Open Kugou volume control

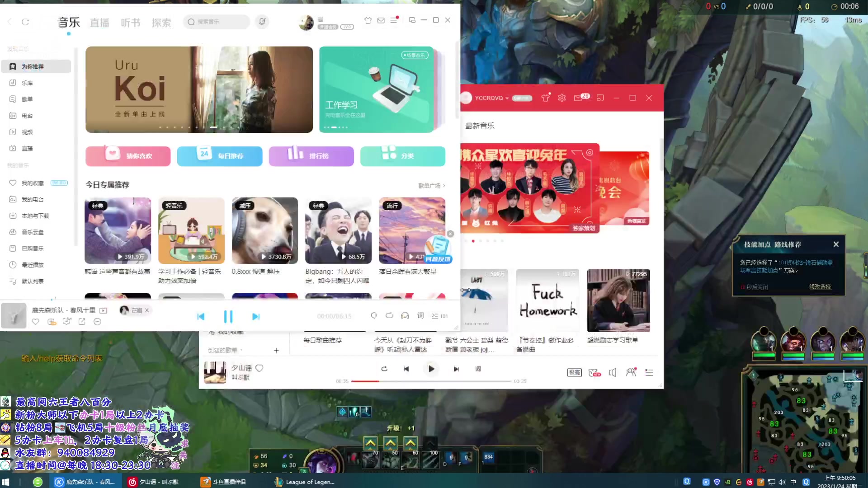pos(374,315)
